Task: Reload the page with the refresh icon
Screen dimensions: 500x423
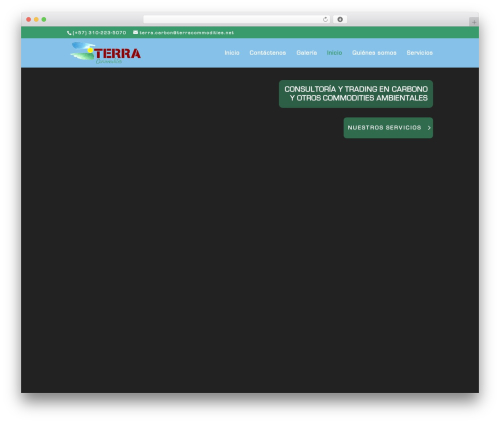Action: (x=325, y=19)
